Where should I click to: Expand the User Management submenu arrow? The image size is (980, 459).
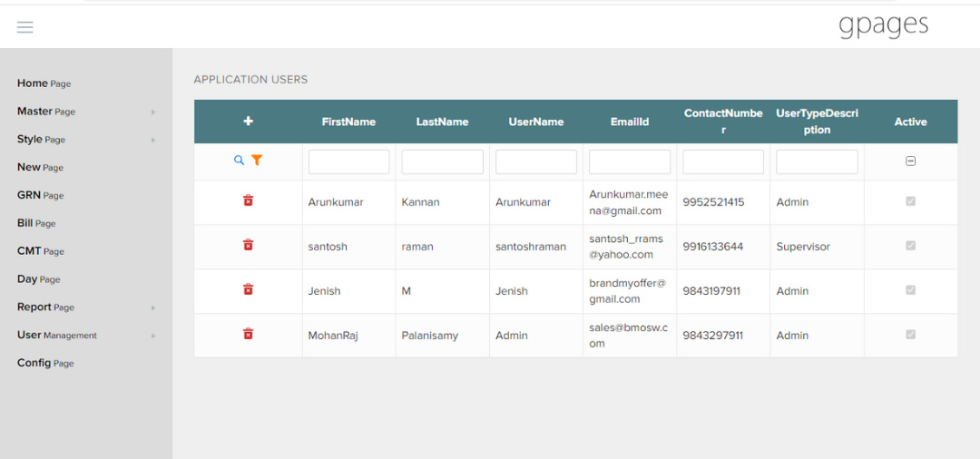click(153, 336)
